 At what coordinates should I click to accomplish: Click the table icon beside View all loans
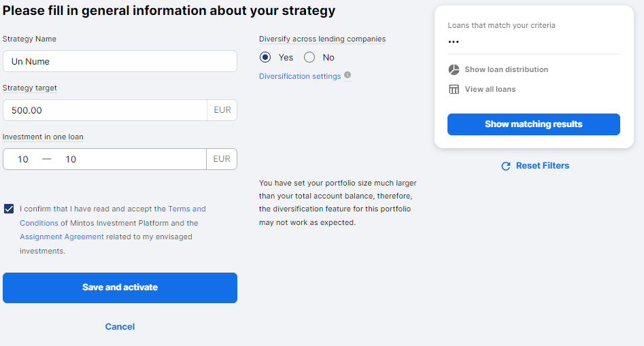click(454, 90)
